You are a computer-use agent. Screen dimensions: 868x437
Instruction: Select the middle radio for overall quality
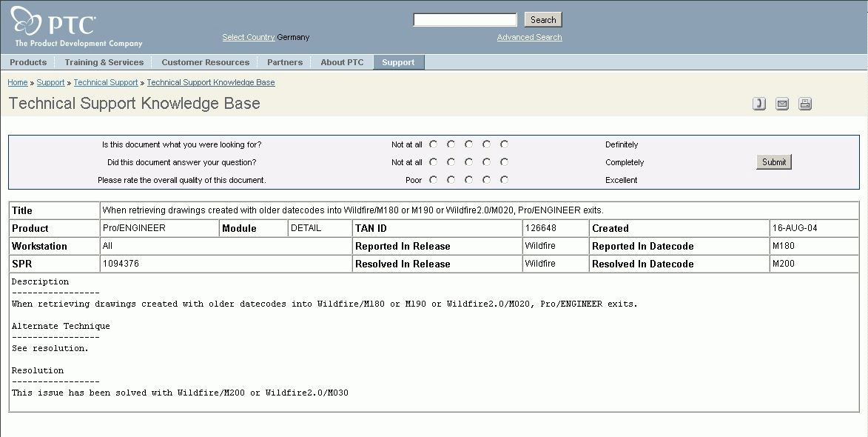tap(469, 179)
